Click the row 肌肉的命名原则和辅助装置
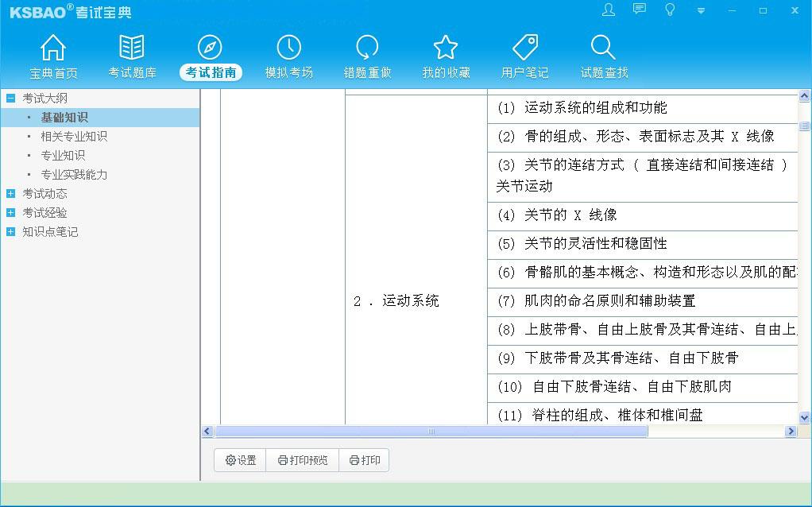This screenshot has width=812, height=507. [x=642, y=301]
